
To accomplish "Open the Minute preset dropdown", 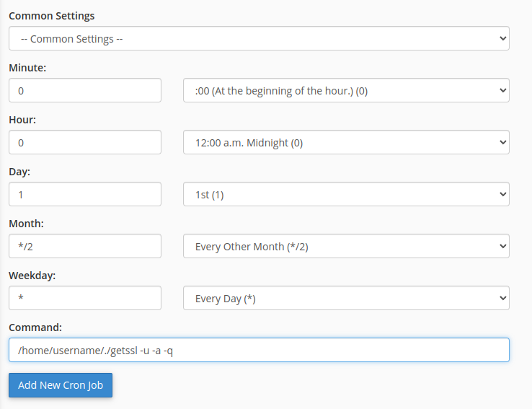I will tap(346, 90).
